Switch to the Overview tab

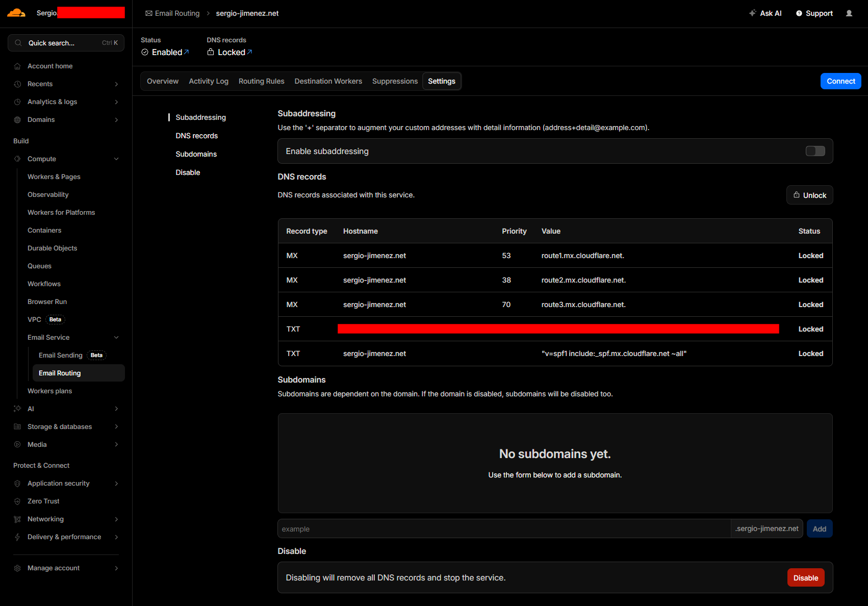click(163, 81)
